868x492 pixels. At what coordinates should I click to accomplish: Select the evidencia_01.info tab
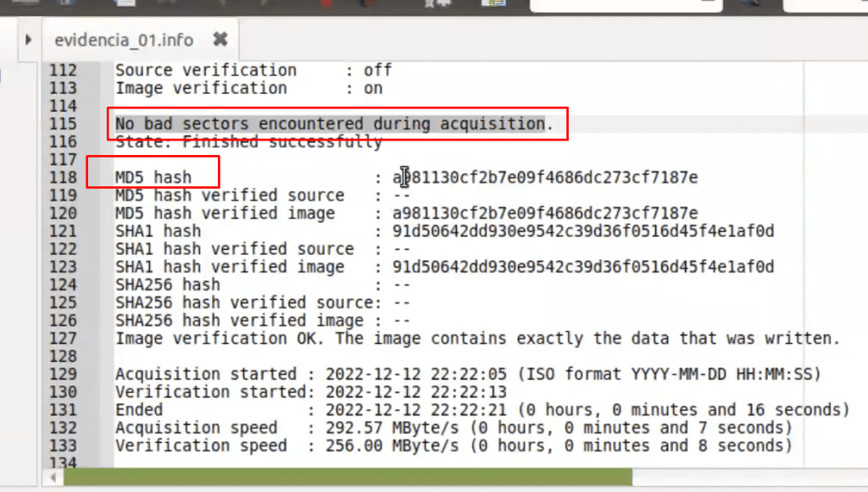click(x=124, y=40)
